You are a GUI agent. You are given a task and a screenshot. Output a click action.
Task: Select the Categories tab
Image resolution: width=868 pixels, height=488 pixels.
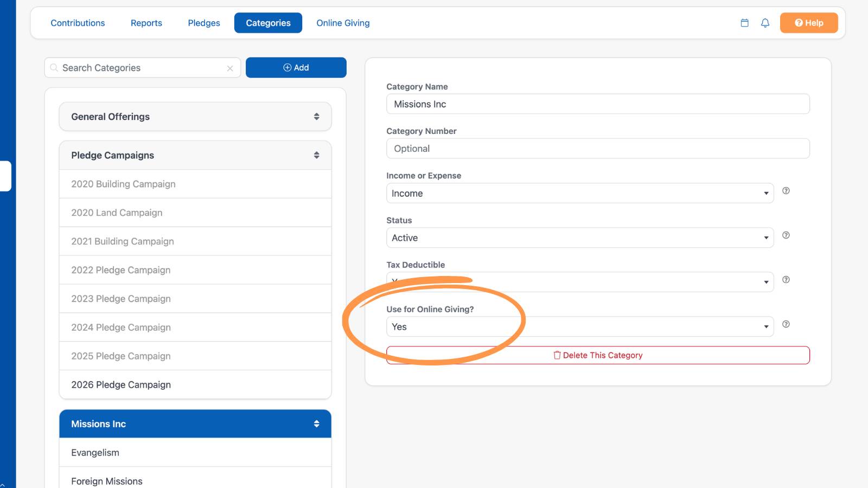coord(268,23)
